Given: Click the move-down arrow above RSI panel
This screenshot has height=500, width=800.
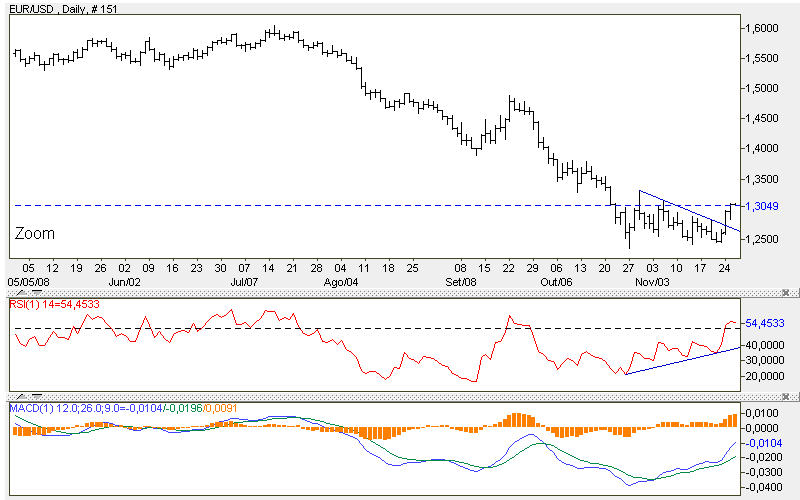Looking at the screenshot, I should [37, 293].
